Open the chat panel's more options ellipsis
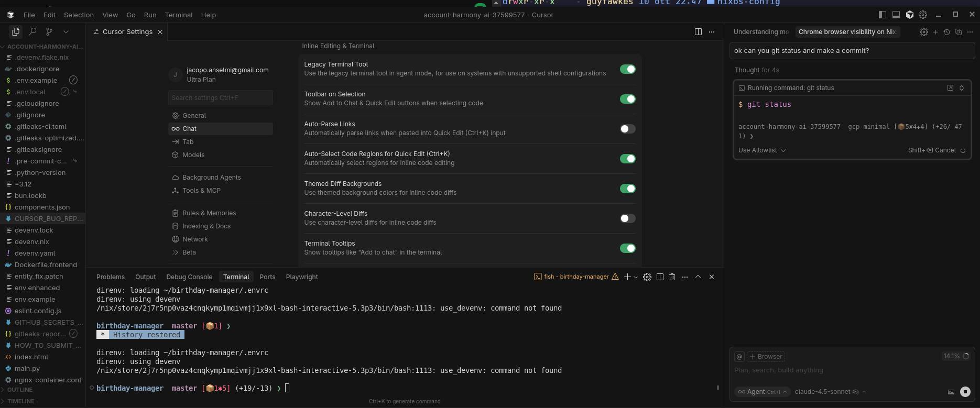 pos(970,32)
